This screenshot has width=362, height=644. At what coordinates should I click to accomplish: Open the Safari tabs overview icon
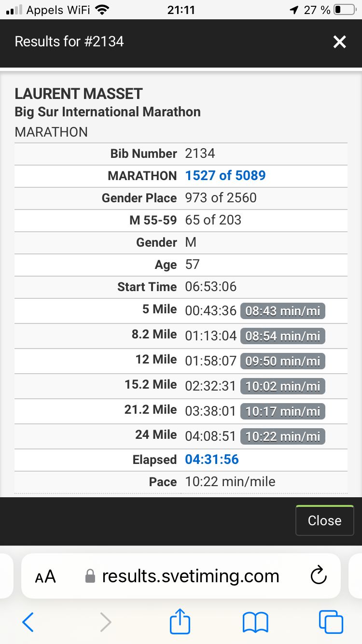pyautogui.click(x=331, y=622)
